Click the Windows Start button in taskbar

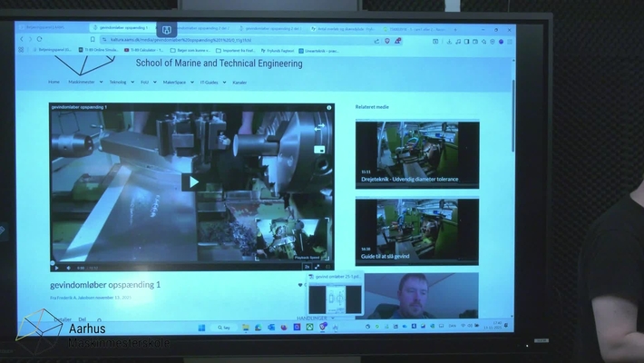tap(200, 327)
